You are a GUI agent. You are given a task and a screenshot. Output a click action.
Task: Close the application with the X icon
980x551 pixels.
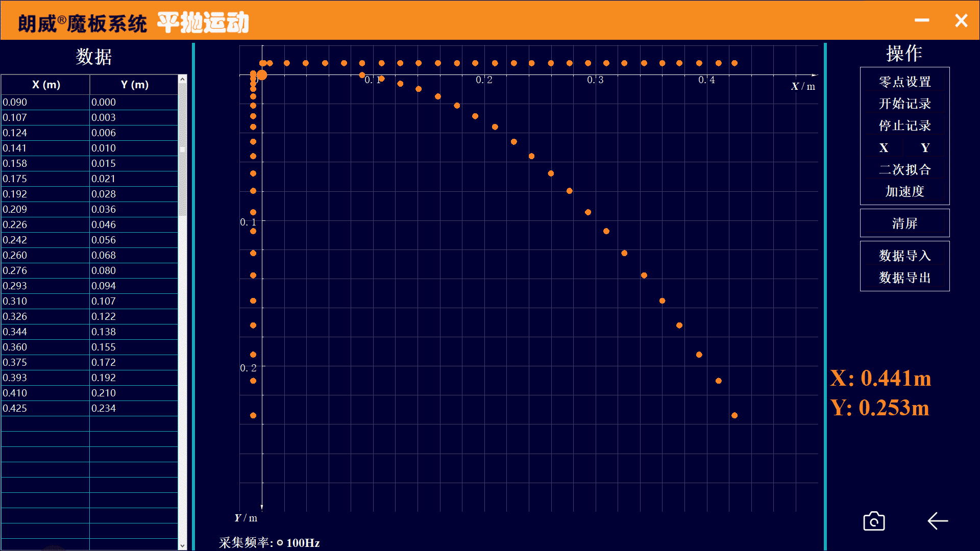click(961, 20)
